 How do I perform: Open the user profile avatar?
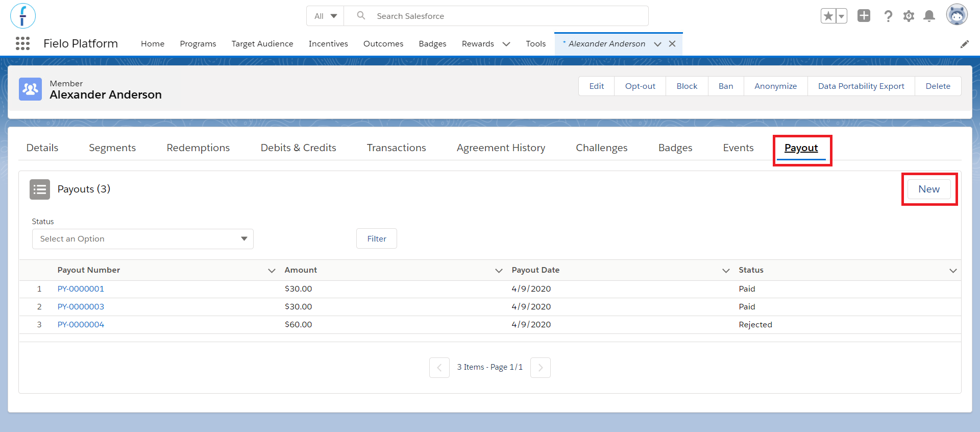tap(957, 14)
